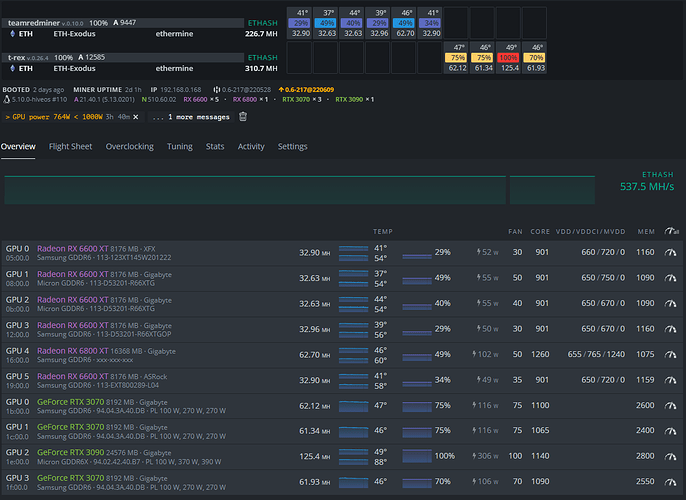
Task: Click the 102 w power reading
Action: click(485, 354)
